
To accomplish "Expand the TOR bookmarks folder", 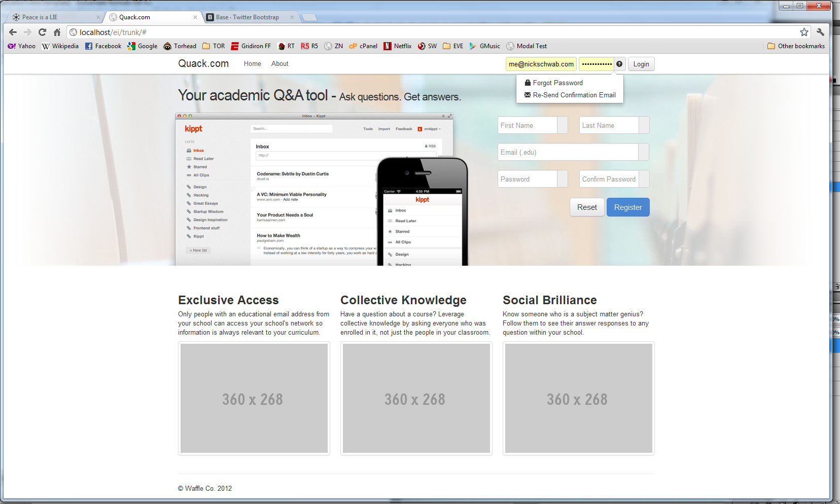I will [214, 46].
